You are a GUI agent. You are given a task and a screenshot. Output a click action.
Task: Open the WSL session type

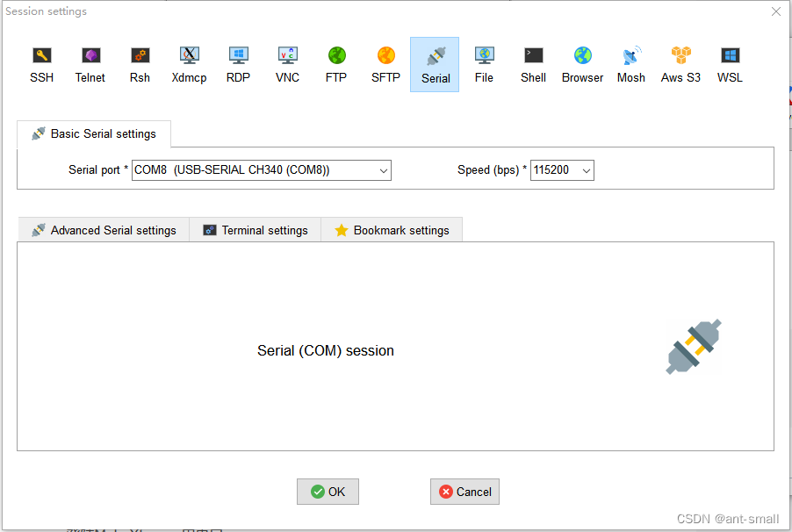(x=729, y=61)
